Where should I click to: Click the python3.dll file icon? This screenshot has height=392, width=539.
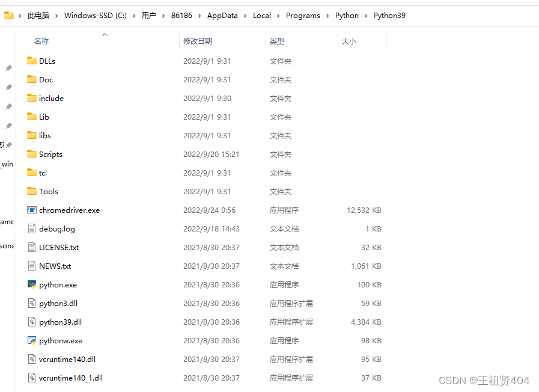[32, 303]
